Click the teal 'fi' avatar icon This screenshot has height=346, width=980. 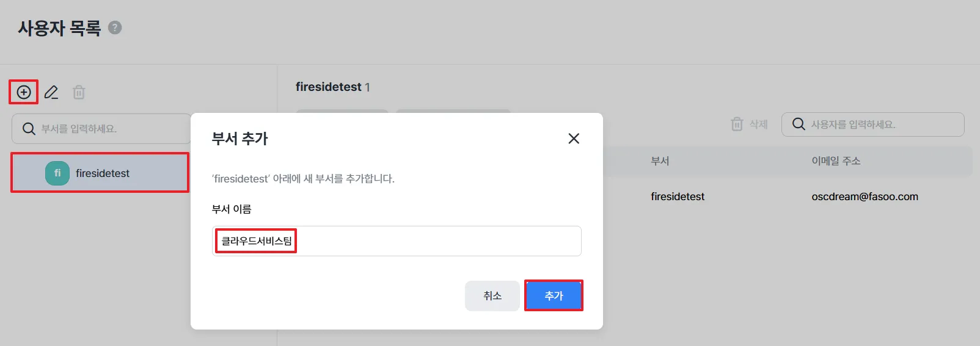[x=57, y=173]
